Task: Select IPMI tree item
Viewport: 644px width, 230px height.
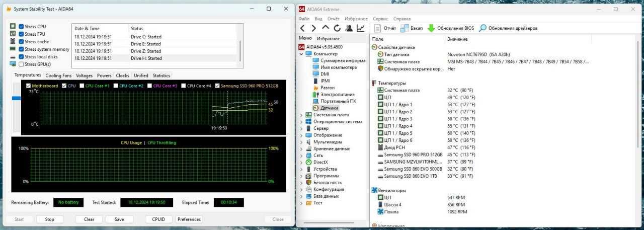Action: coord(321,81)
